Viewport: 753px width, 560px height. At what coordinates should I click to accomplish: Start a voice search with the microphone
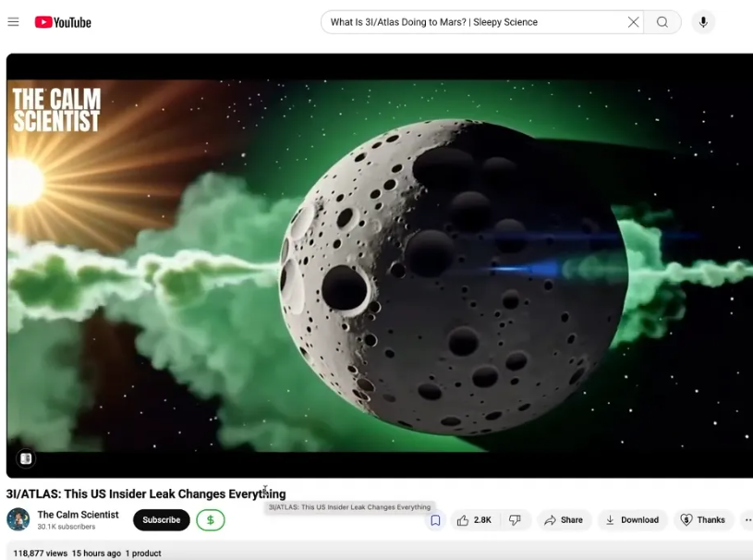tap(703, 21)
